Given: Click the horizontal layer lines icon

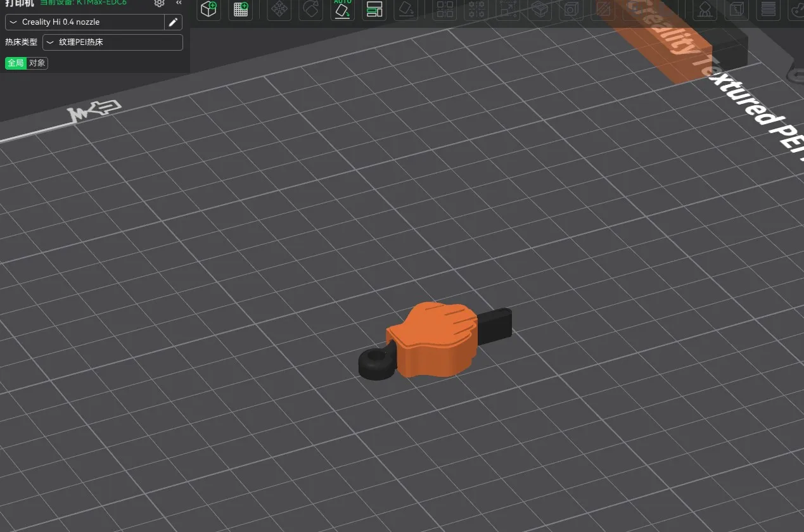Looking at the screenshot, I should coord(769,9).
